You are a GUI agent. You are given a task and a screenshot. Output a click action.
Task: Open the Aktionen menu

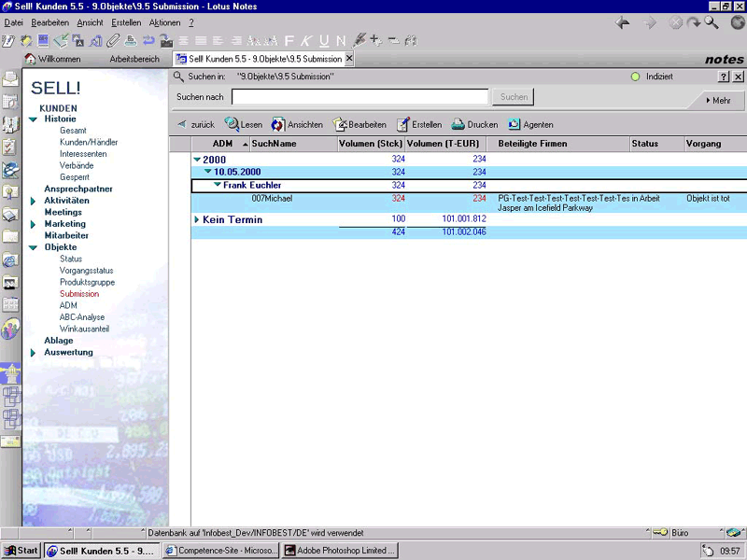point(164,22)
